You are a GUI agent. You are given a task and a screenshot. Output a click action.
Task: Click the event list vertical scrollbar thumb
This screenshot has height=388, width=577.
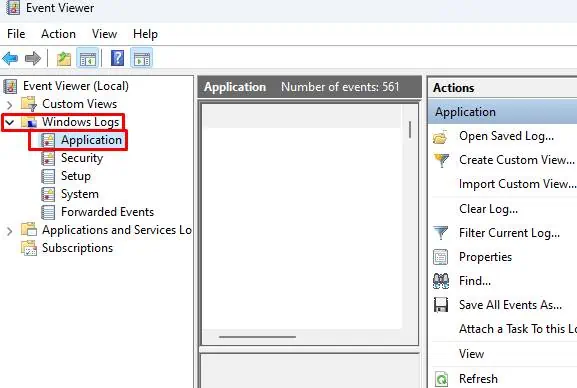tap(410, 130)
